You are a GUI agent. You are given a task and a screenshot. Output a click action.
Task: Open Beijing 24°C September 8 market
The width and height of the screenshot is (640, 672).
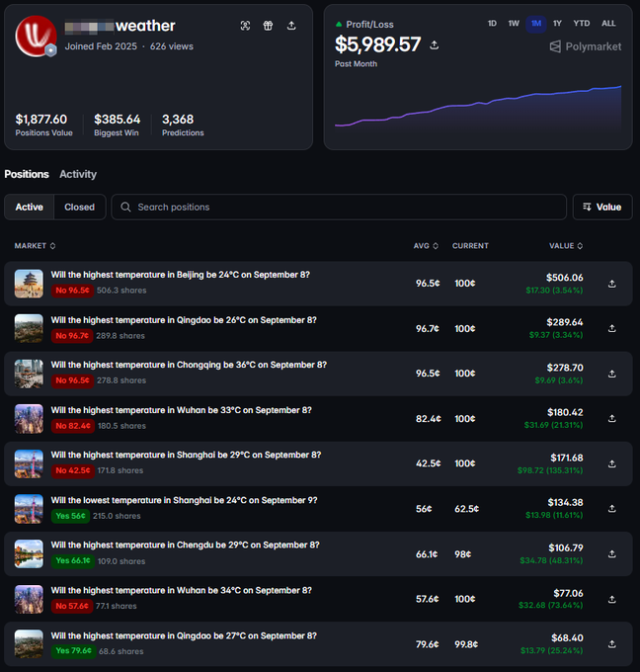click(181, 275)
